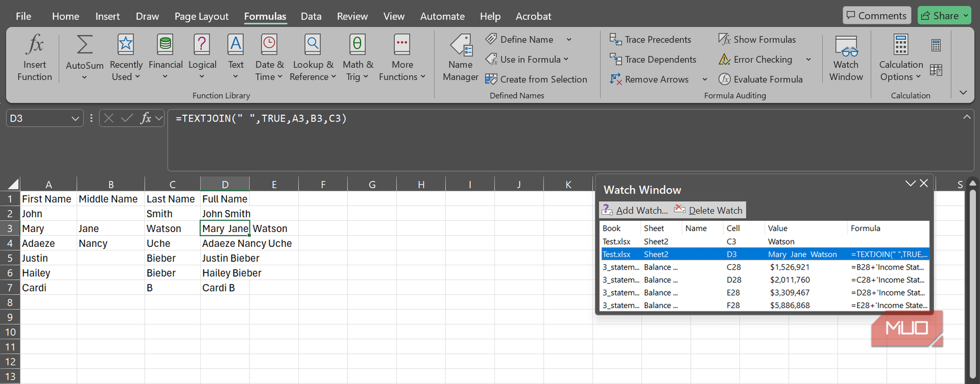Toggle Show Formulas mode

757,39
